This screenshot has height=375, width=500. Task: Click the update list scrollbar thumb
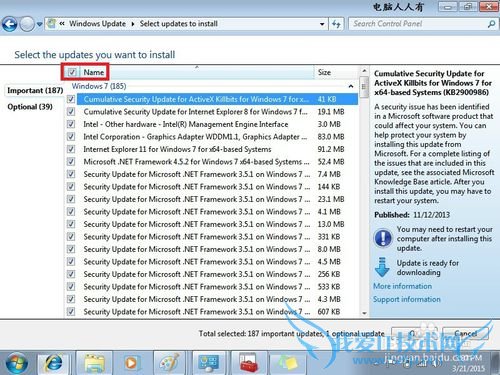364,87
